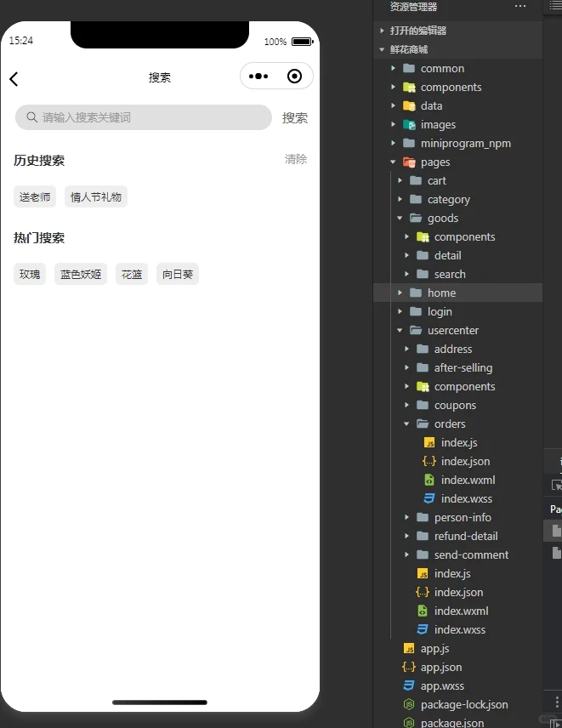This screenshot has height=728, width=562.
Task: Select the send-comment folder
Action: 457,555
